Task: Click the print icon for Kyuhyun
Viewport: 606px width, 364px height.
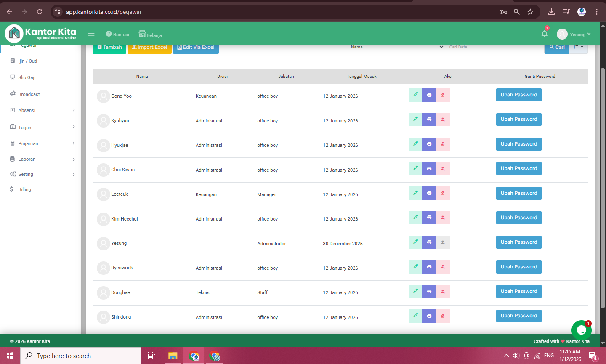Action: [429, 120]
